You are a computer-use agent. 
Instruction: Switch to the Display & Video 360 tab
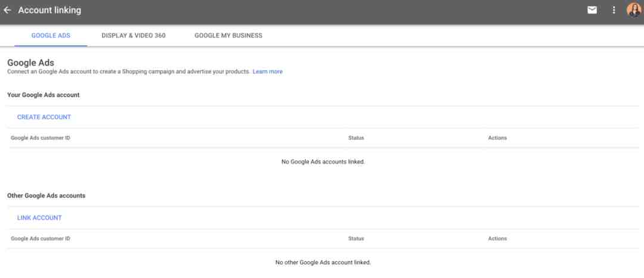(134, 36)
